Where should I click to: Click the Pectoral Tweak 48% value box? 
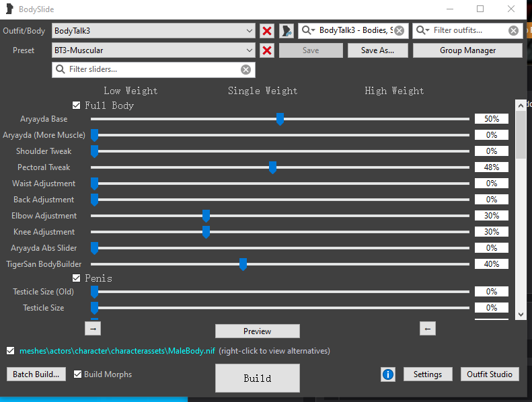click(x=491, y=167)
